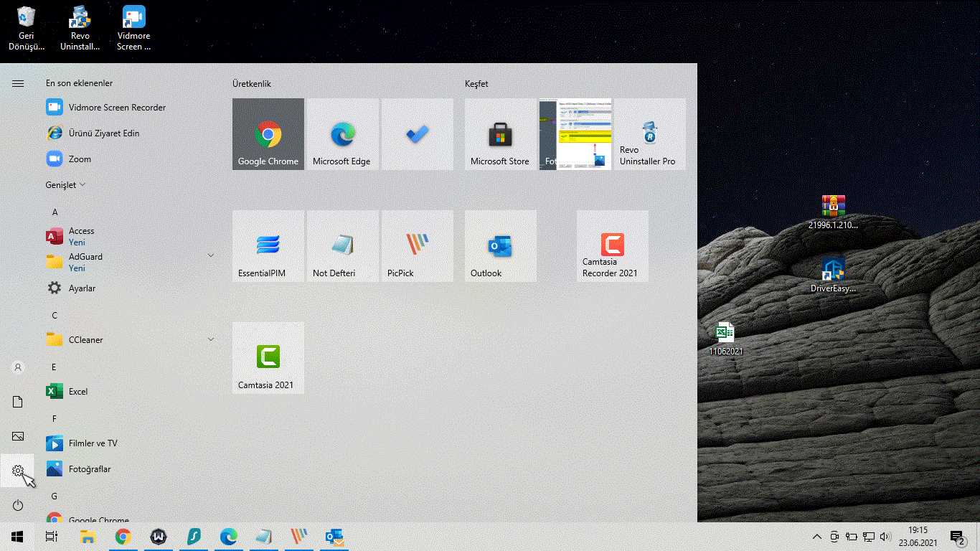Launch the Camtasia 2021 tile
Screen dimensions: 980x551
click(x=268, y=358)
